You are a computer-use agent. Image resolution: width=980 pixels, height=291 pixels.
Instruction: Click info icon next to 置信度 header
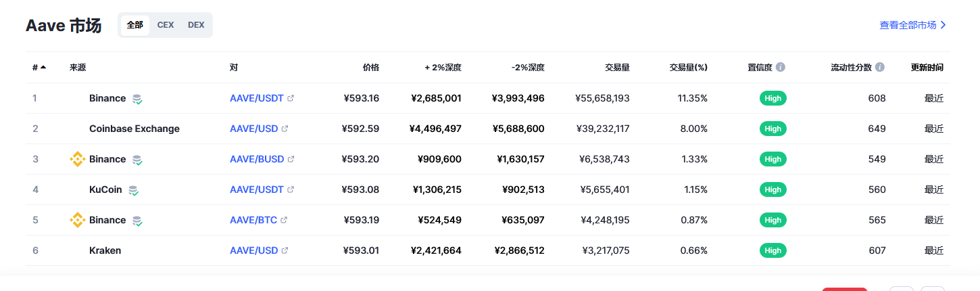781,68
